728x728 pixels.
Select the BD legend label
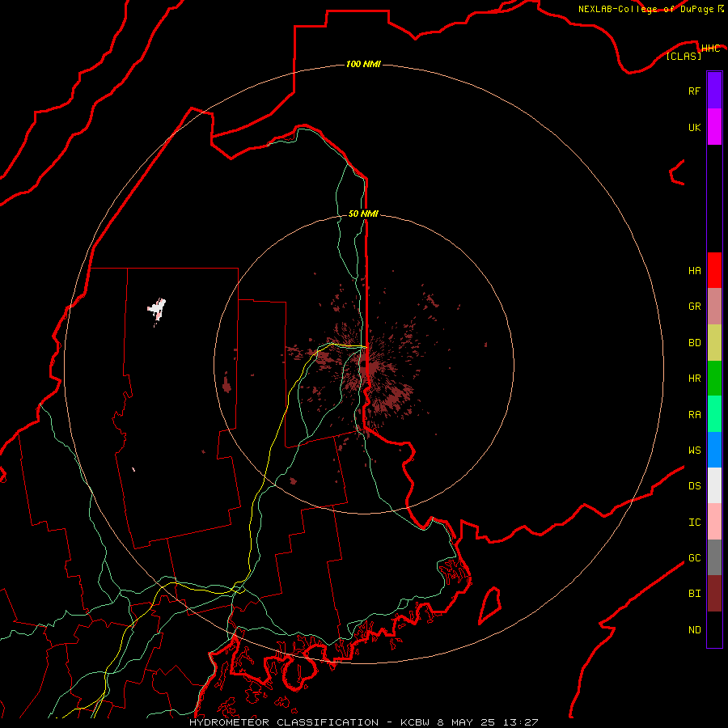pyautogui.click(x=694, y=343)
